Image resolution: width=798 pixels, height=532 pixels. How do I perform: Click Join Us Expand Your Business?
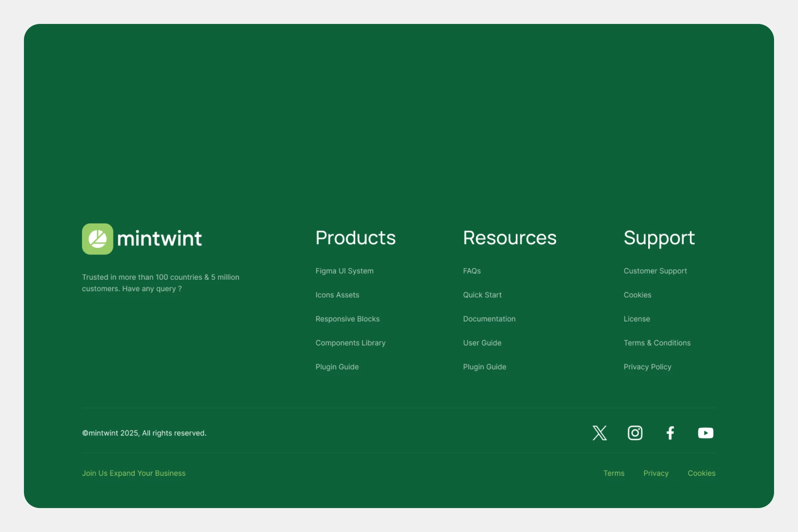(133, 473)
